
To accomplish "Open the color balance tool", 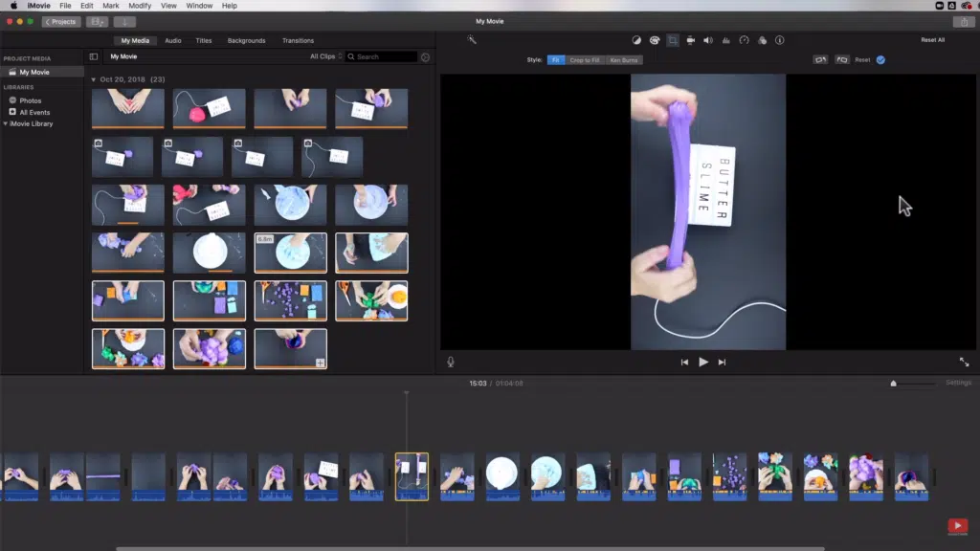I will 637,40.
